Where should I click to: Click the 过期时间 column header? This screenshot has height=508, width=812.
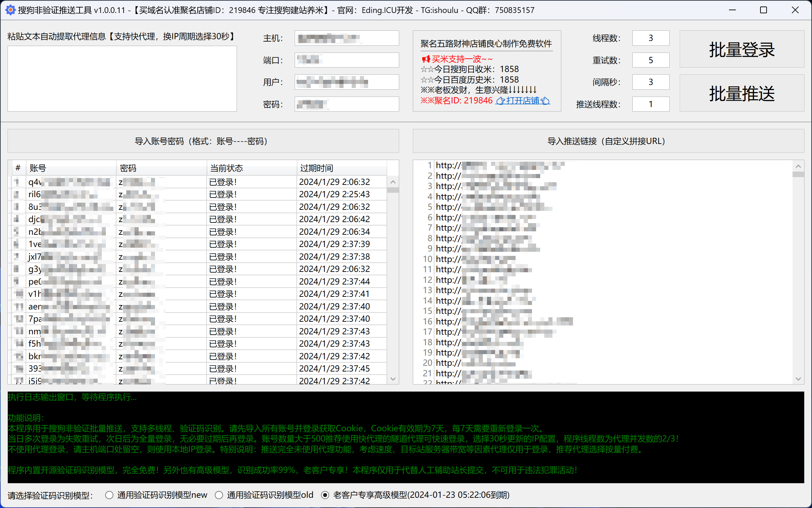pos(341,168)
